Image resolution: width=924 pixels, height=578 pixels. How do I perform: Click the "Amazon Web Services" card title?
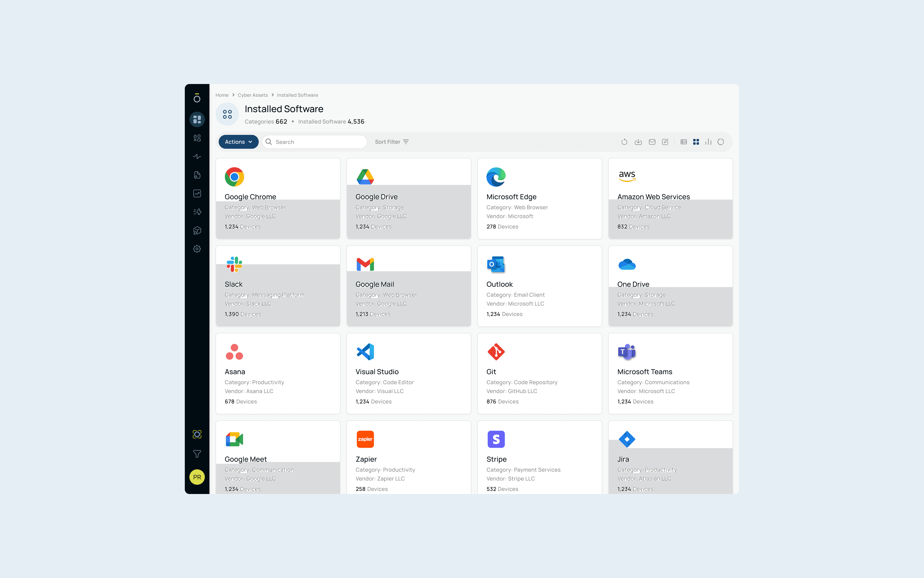654,197
